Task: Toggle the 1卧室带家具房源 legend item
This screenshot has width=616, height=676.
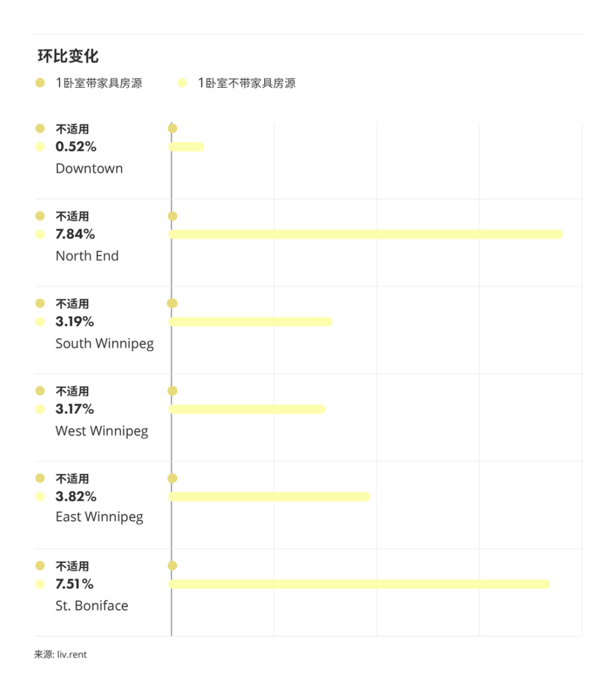Action: click(89, 83)
